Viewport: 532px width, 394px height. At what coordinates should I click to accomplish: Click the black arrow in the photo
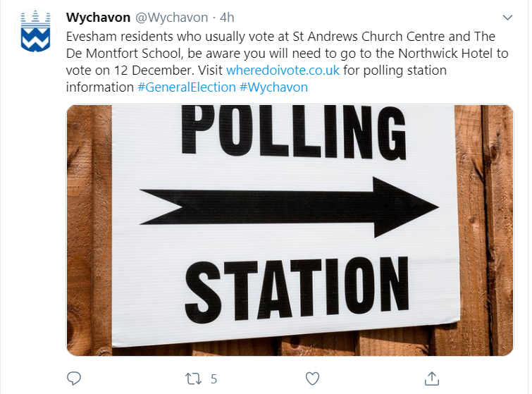point(289,207)
